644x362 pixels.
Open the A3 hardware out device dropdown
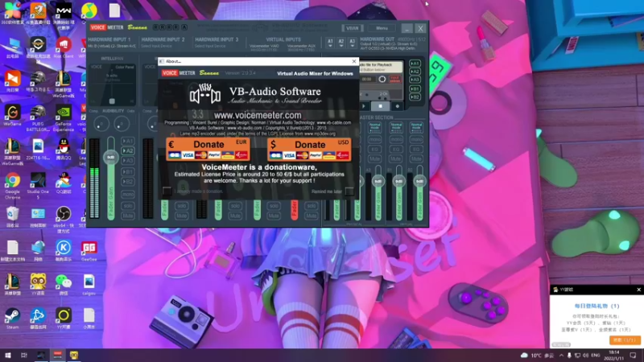pyautogui.click(x=352, y=43)
